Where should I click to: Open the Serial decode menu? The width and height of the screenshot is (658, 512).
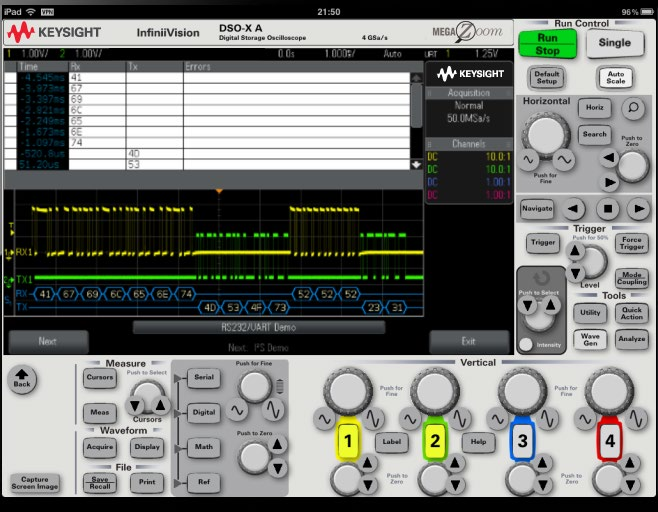(x=203, y=377)
